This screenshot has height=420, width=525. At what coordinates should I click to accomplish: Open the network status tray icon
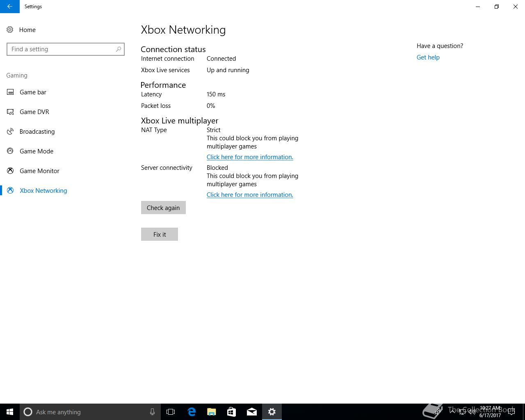click(462, 412)
